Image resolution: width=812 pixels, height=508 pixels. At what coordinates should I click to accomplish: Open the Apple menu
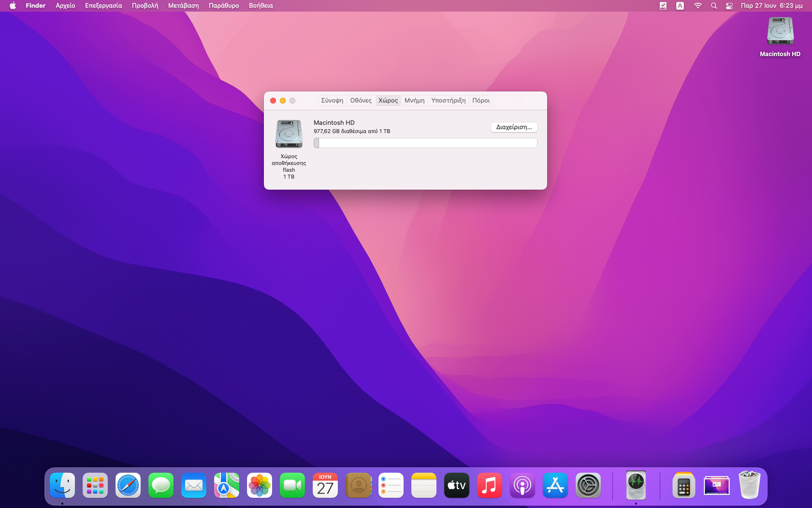tap(13, 6)
